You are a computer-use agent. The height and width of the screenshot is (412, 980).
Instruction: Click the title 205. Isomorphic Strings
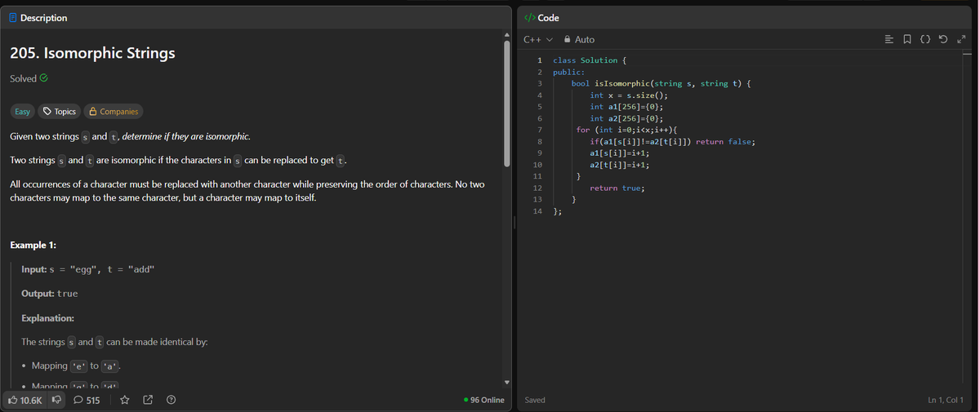coord(92,54)
